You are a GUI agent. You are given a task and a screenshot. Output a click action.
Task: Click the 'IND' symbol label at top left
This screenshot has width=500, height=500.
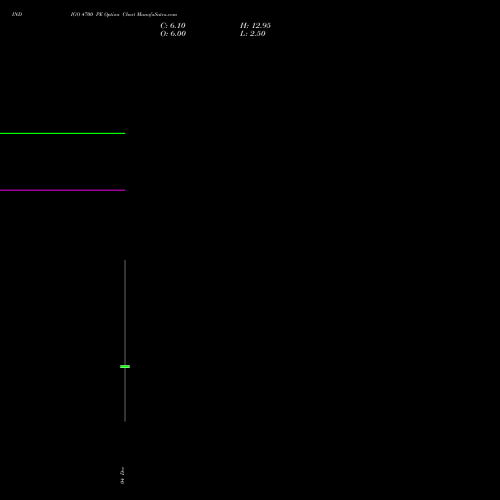(17, 14)
